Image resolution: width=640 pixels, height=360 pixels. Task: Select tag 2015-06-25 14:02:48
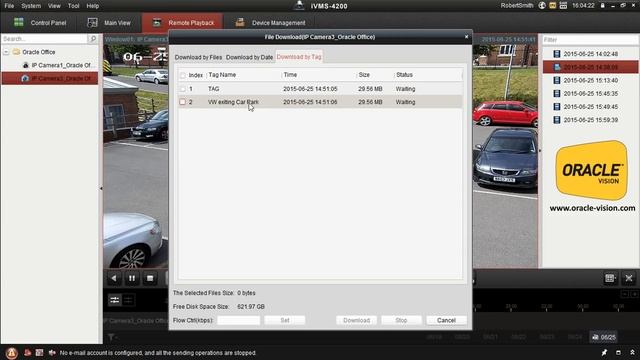[x=590, y=54]
